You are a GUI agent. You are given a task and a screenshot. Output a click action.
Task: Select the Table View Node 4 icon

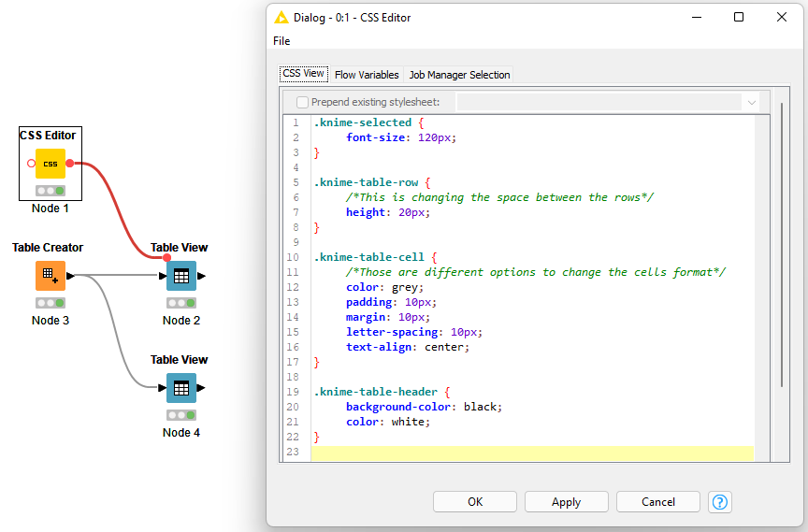click(180, 388)
